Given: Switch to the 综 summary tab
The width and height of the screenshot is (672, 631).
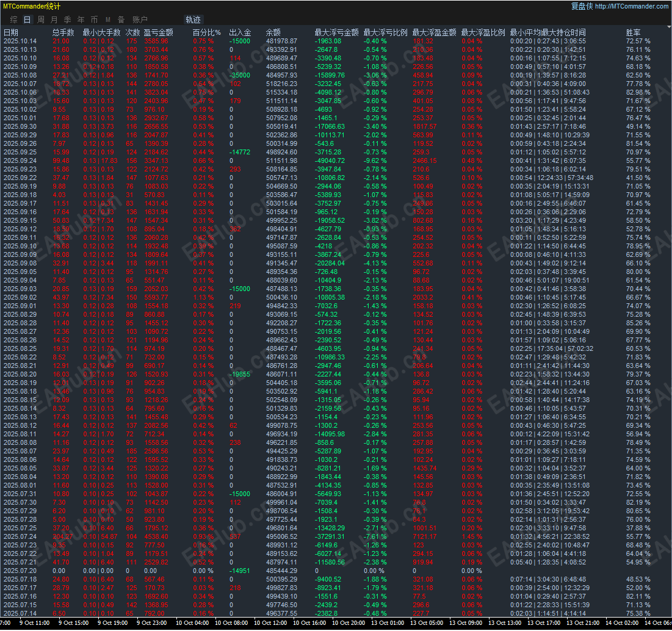Looking at the screenshot, I should click(x=13, y=20).
